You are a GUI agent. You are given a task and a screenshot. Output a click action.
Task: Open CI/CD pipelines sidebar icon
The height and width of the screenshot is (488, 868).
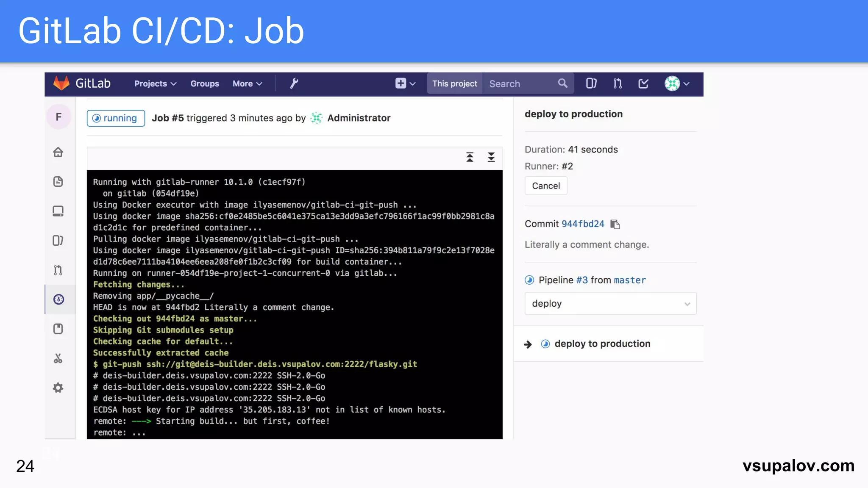pyautogui.click(x=58, y=299)
